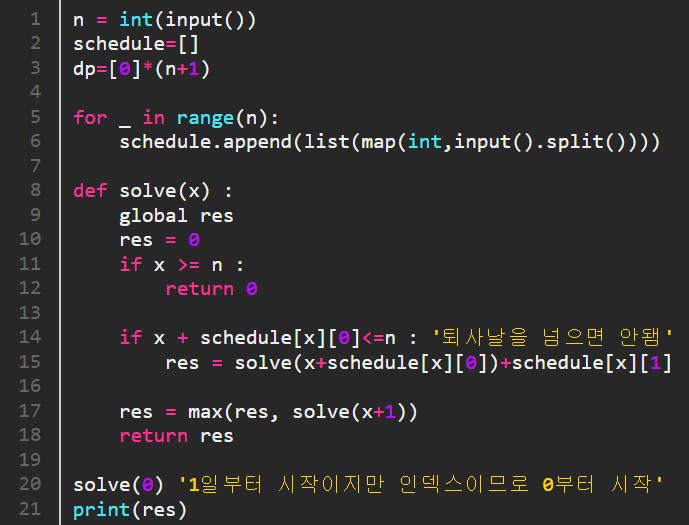Click the 'global res' statement
This screenshot has width=689, height=525.
[x=176, y=216]
